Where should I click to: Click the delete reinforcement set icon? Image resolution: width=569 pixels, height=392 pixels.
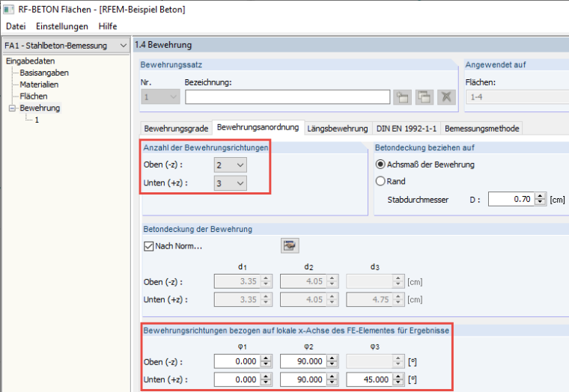[446, 97]
